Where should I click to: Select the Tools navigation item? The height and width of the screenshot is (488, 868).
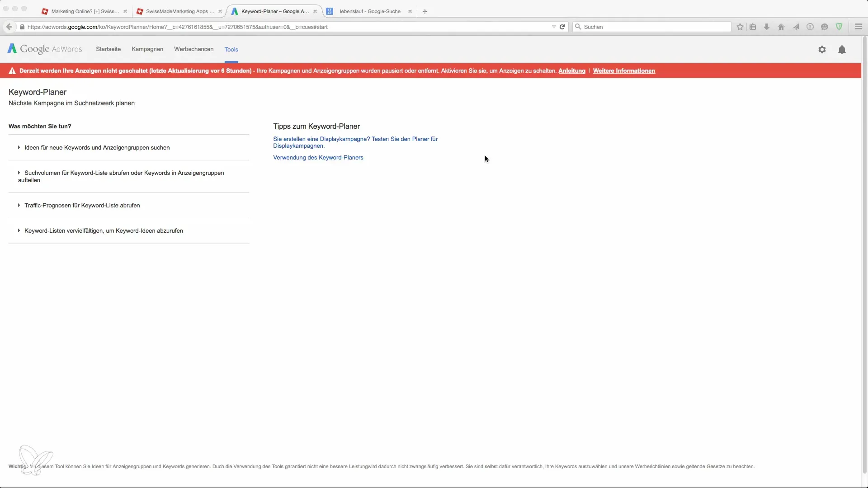tap(231, 49)
